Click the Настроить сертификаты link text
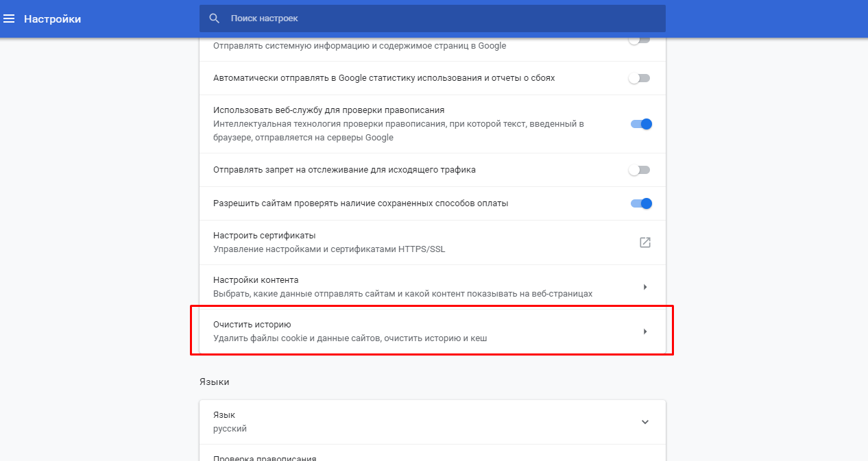 (x=264, y=236)
